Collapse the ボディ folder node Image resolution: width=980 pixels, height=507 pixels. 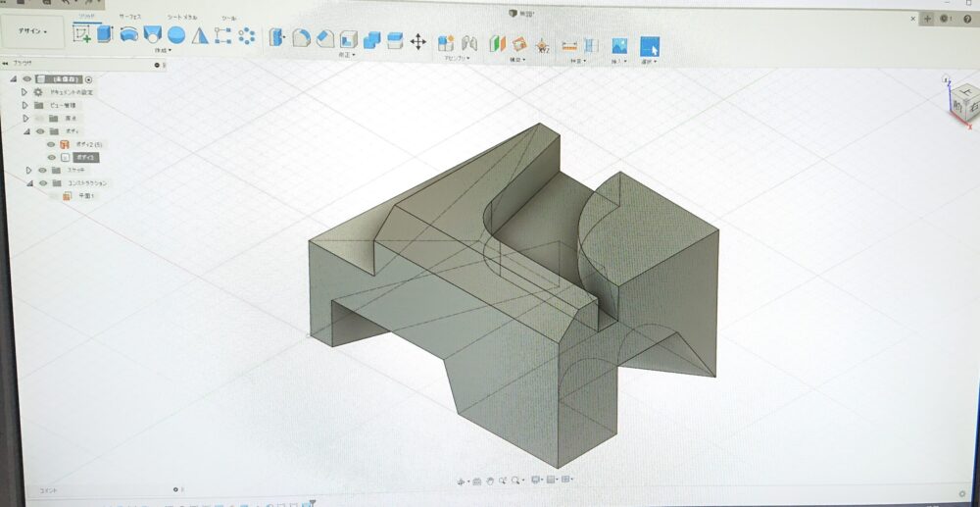point(26,131)
